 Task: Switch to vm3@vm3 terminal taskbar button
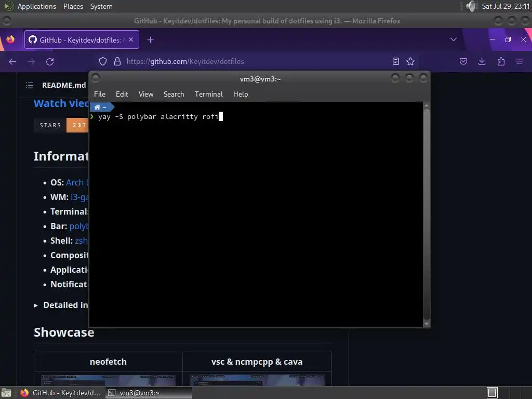click(x=149, y=393)
